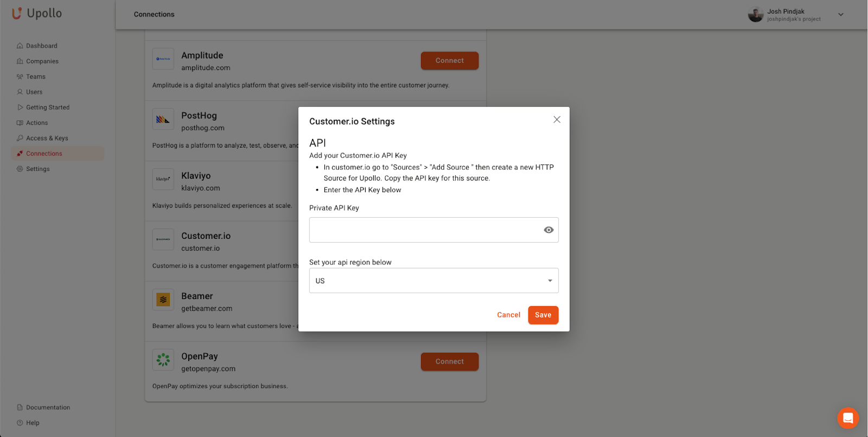Select the Connections plug icon
Viewport: 868px width, 437px height.
coord(20,154)
